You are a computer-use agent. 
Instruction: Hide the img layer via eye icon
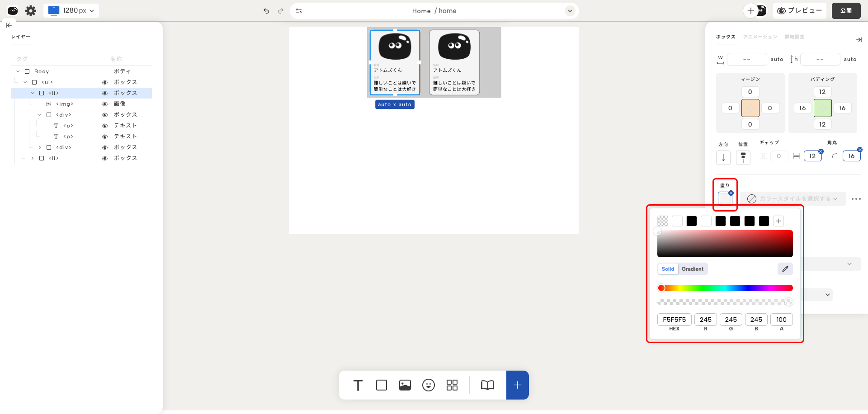click(105, 104)
